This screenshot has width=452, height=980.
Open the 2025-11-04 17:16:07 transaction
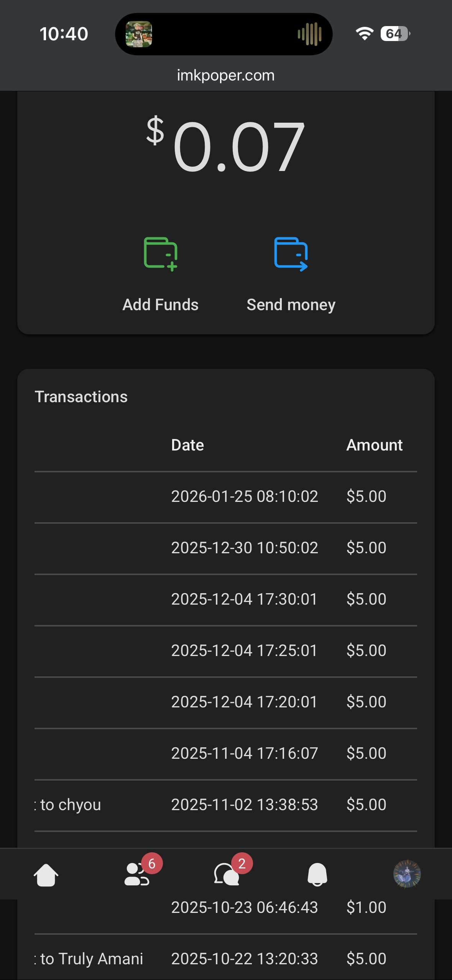tap(244, 753)
